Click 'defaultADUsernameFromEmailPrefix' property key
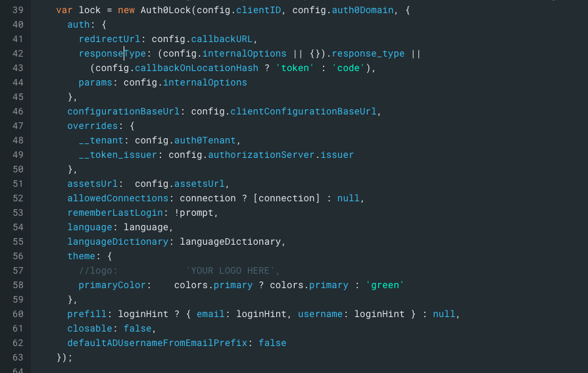Image resolution: width=588 pixels, height=373 pixels. point(157,343)
